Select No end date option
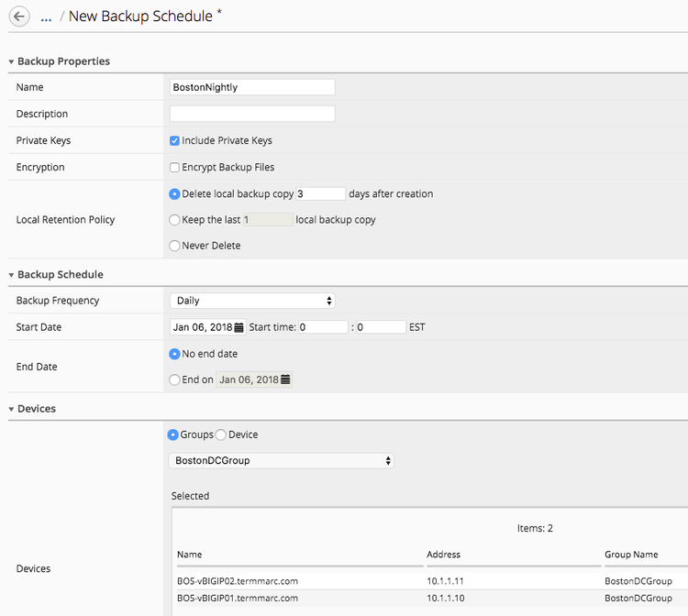The width and height of the screenshot is (688, 616). pos(175,354)
